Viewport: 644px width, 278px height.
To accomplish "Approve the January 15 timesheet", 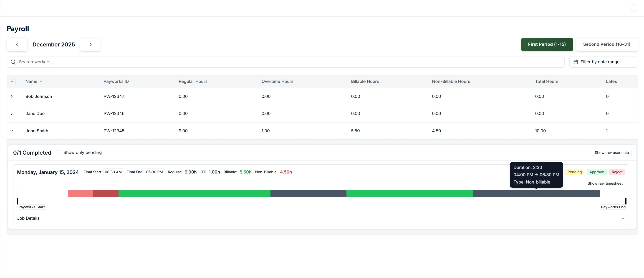I will click(596, 172).
